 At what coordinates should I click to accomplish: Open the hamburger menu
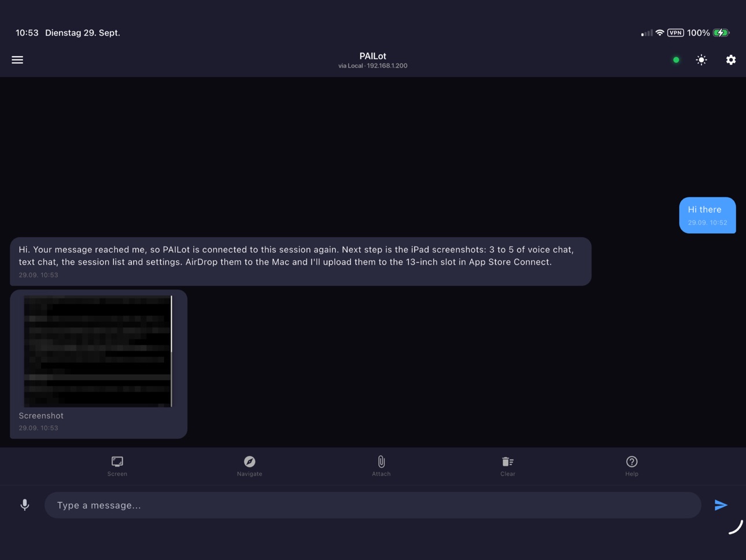click(17, 60)
